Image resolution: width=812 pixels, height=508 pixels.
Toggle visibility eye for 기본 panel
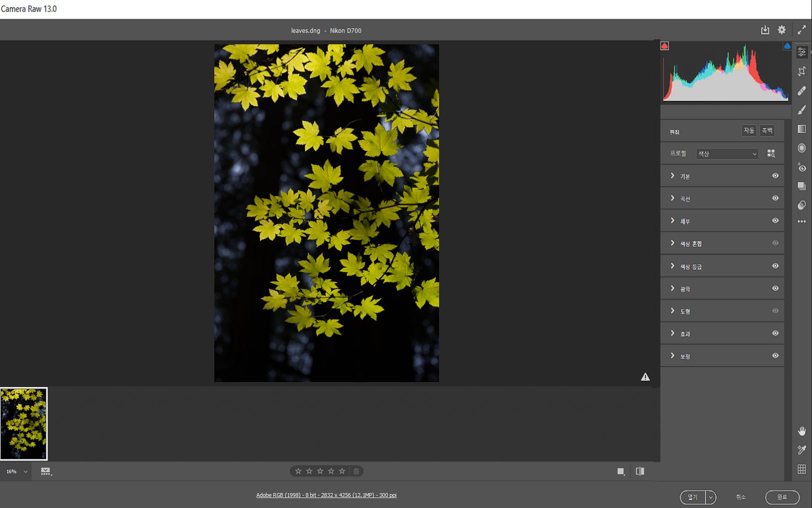[x=775, y=176]
